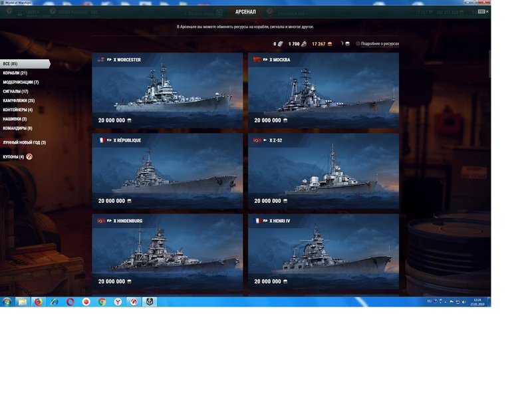The image size is (532, 399).
Task: Click the RU language indicator in tray
Action: 429,301
